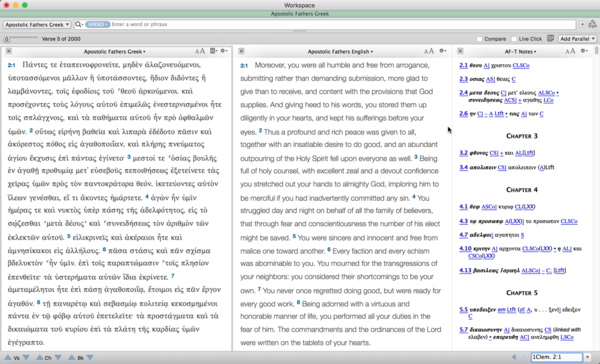
Task: Change text size in AF-T Notes pane
Action: pos(570,51)
